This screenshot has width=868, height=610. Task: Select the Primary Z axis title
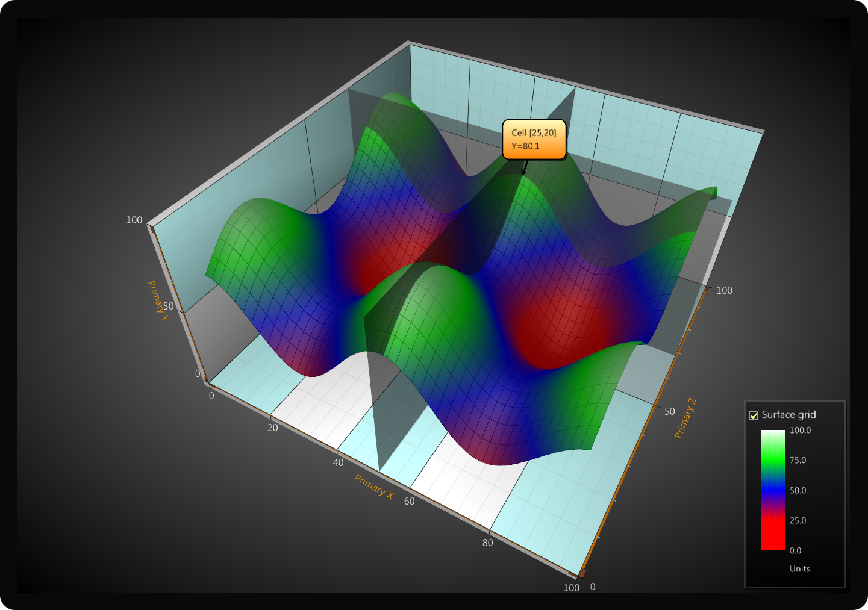click(x=685, y=418)
